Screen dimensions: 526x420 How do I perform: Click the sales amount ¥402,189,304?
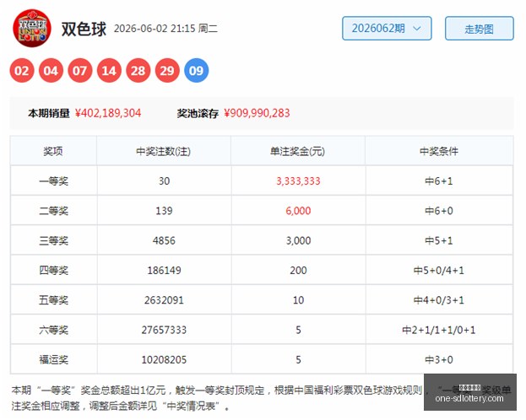[108, 113]
